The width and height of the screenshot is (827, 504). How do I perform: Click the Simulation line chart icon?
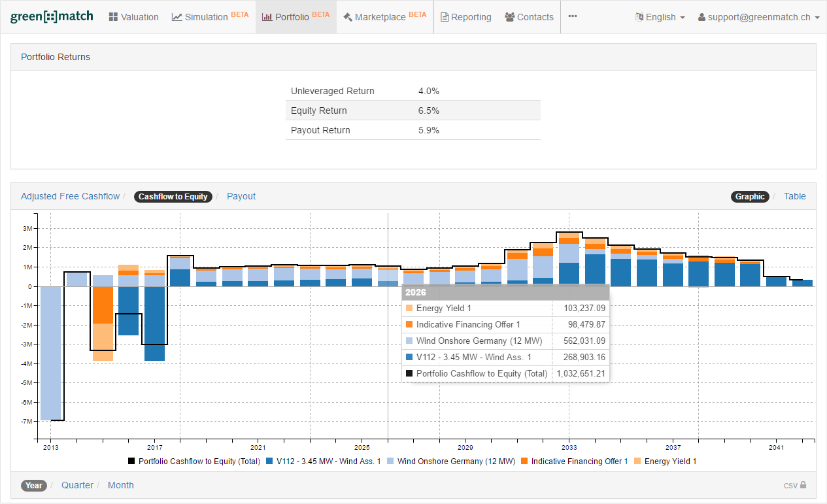tap(177, 17)
